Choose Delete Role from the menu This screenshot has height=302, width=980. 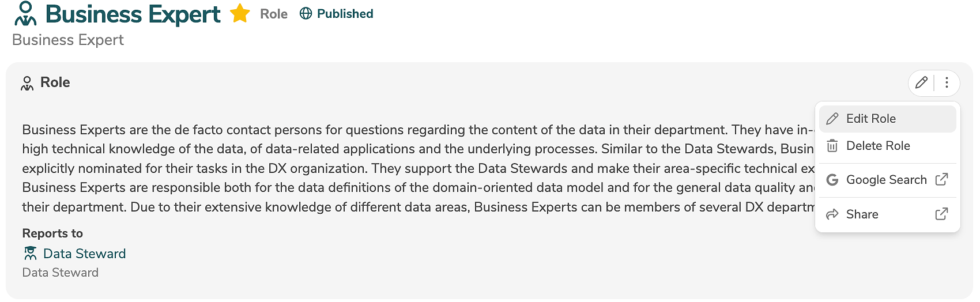click(x=877, y=146)
